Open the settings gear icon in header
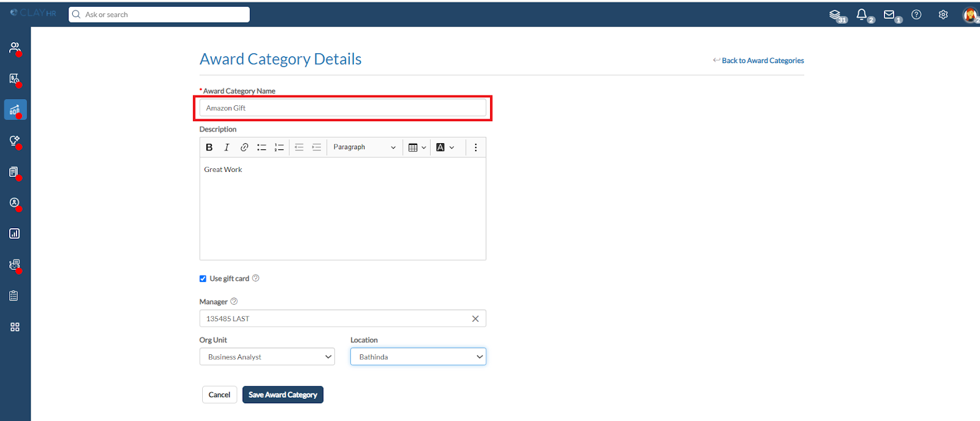 coord(943,15)
